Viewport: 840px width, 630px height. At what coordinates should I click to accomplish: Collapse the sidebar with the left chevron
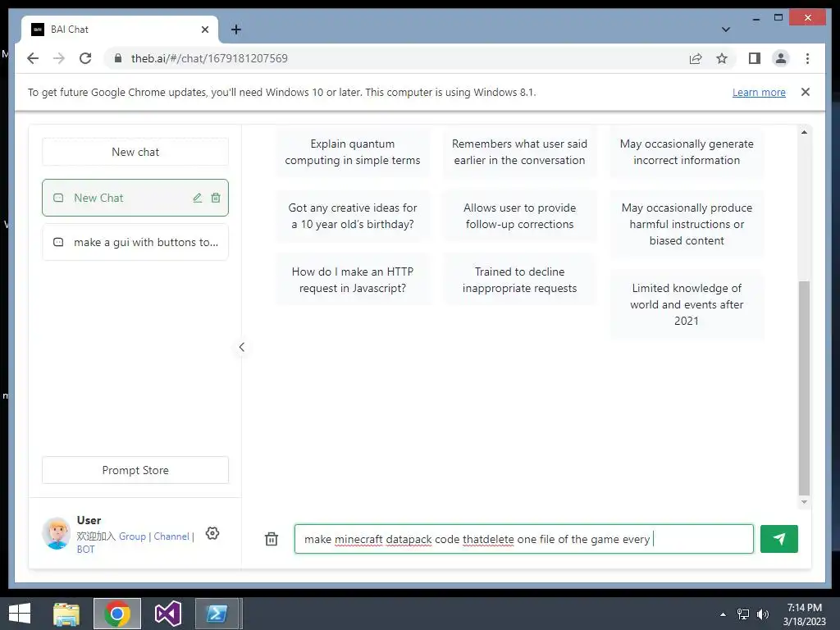click(x=242, y=347)
